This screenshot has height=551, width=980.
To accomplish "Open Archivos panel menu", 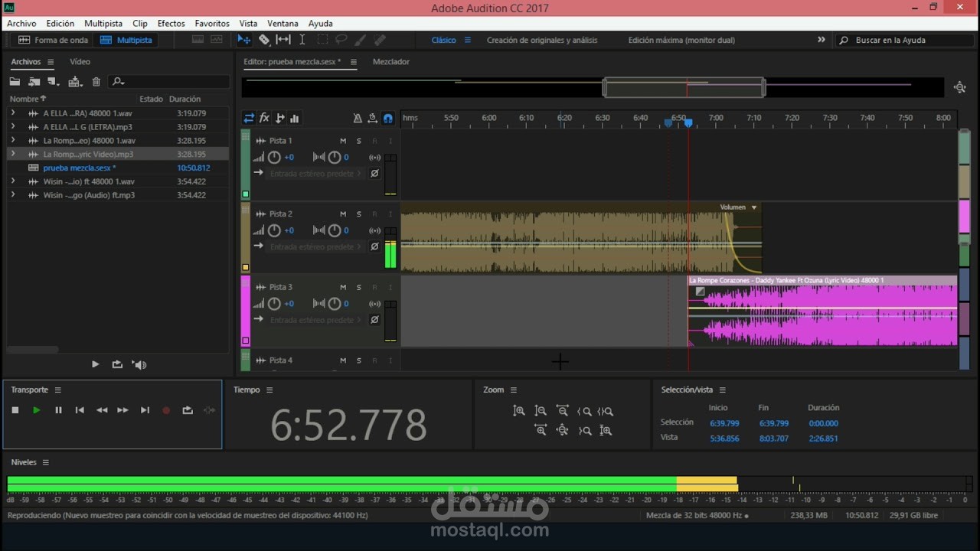I will coord(51,62).
